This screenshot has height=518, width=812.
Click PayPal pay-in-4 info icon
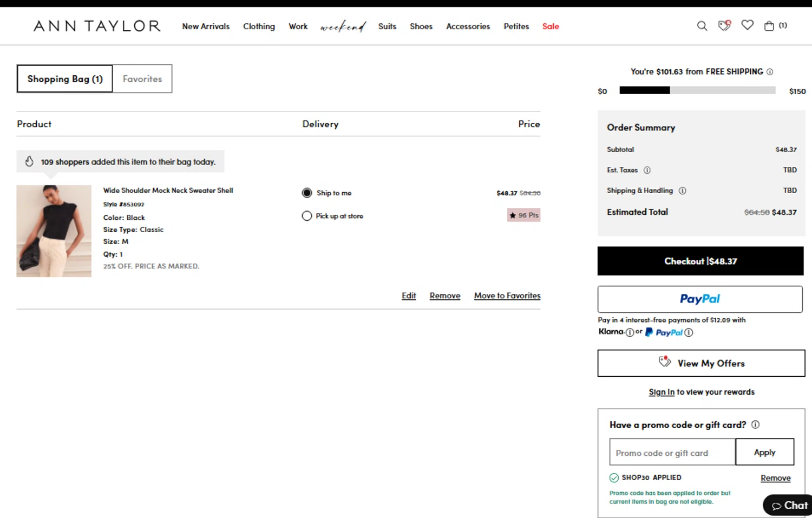(689, 332)
